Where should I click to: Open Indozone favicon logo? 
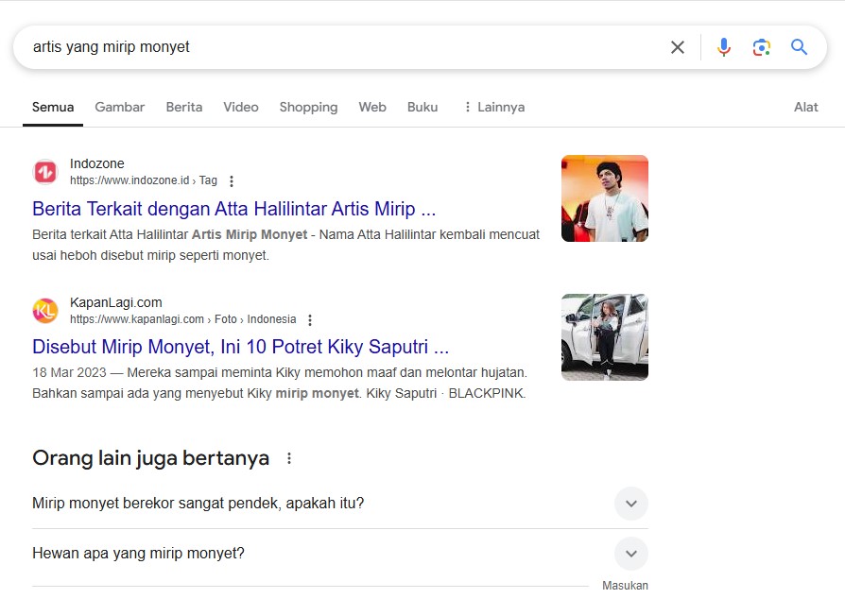[x=45, y=172]
